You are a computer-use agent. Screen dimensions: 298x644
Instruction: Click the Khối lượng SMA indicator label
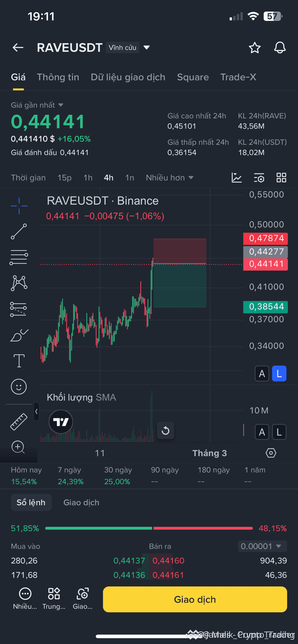(81, 397)
